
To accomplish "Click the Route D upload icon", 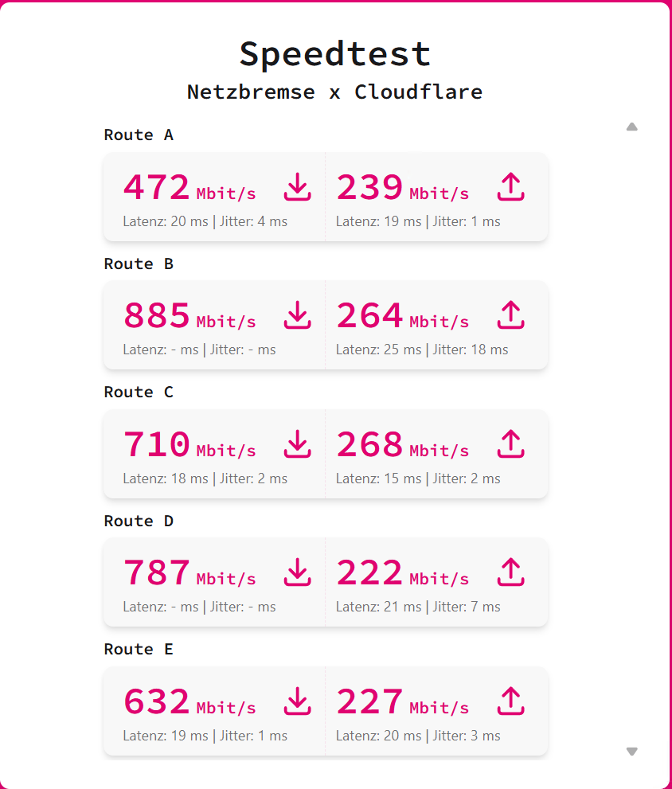I will tap(511, 572).
